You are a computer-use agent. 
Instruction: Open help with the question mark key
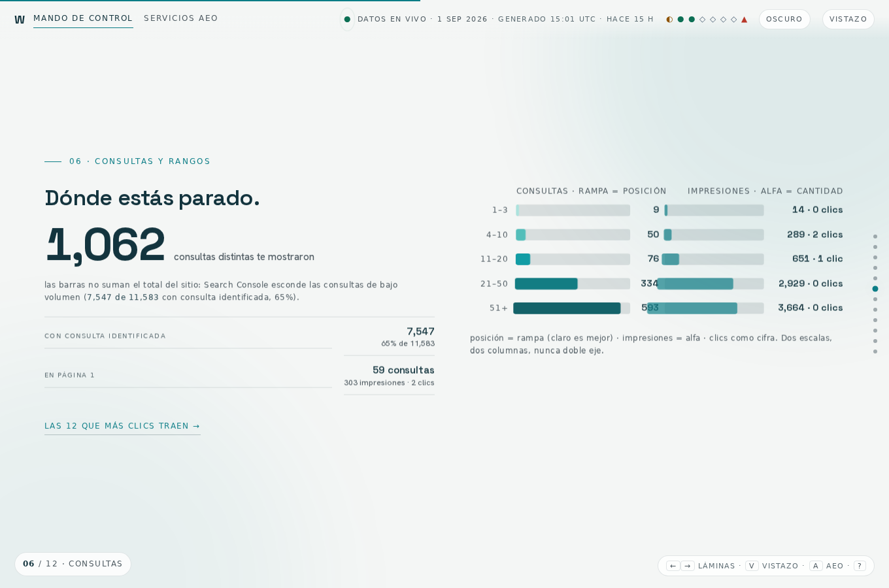pyautogui.click(x=860, y=566)
